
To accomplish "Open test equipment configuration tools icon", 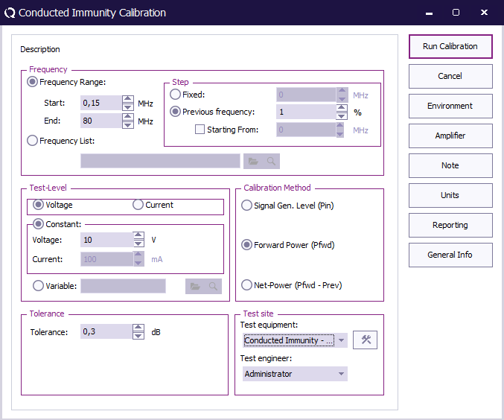I will (365, 340).
